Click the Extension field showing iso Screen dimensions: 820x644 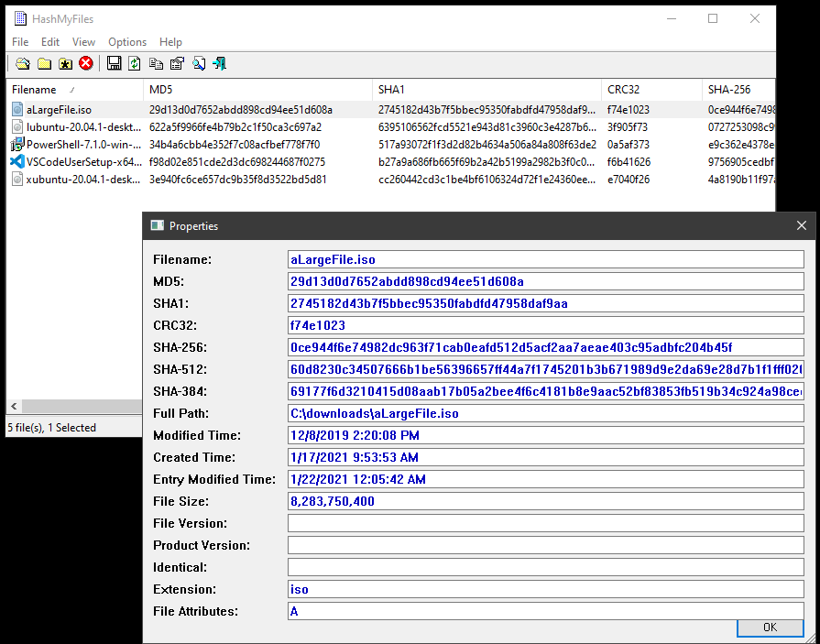tap(545, 589)
